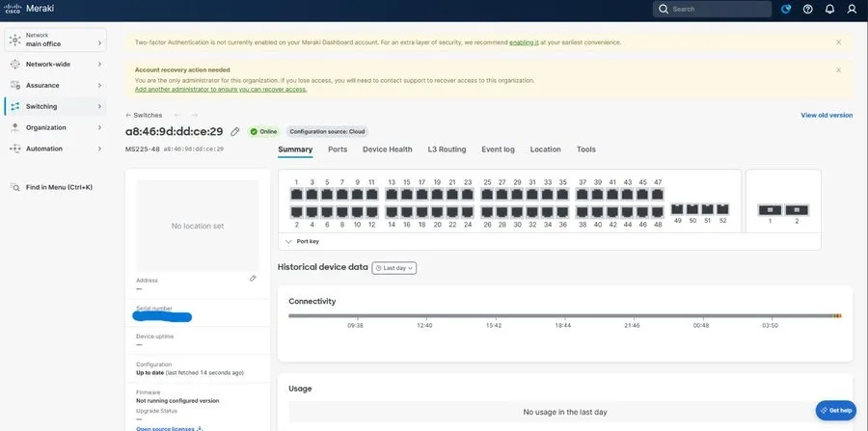Select switch port 1 icon
The height and width of the screenshot is (431, 868).
(297, 194)
